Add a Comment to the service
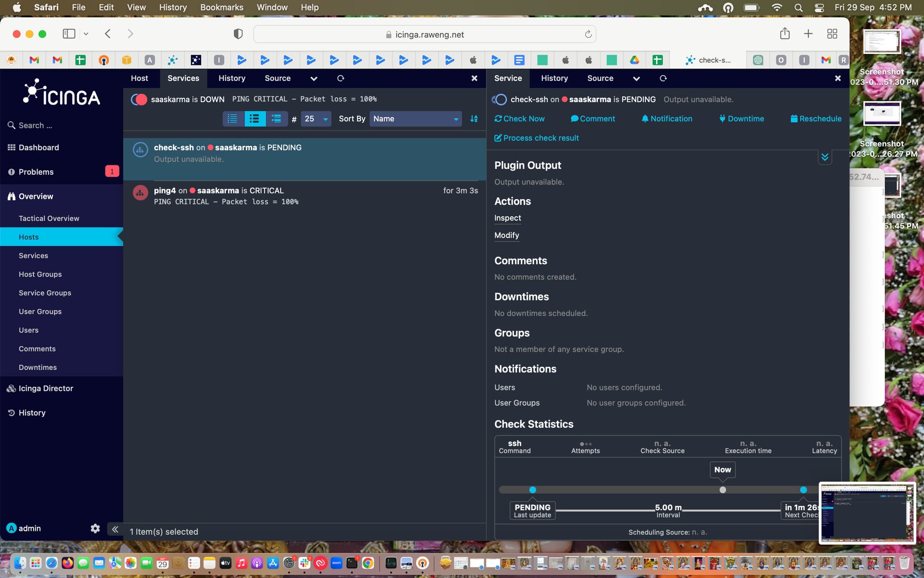This screenshot has height=578, width=924. tap(593, 118)
